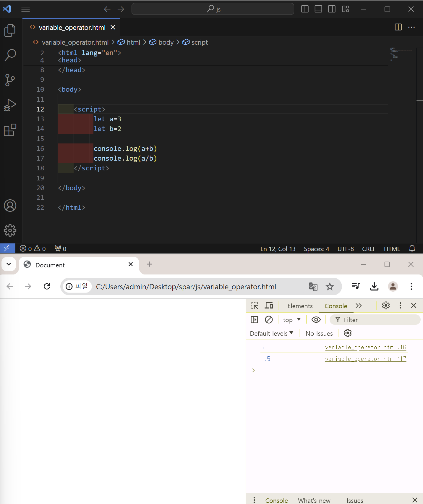The width and height of the screenshot is (423, 504).
Task: Go forward in VS Code editor history
Action: pos(121,9)
